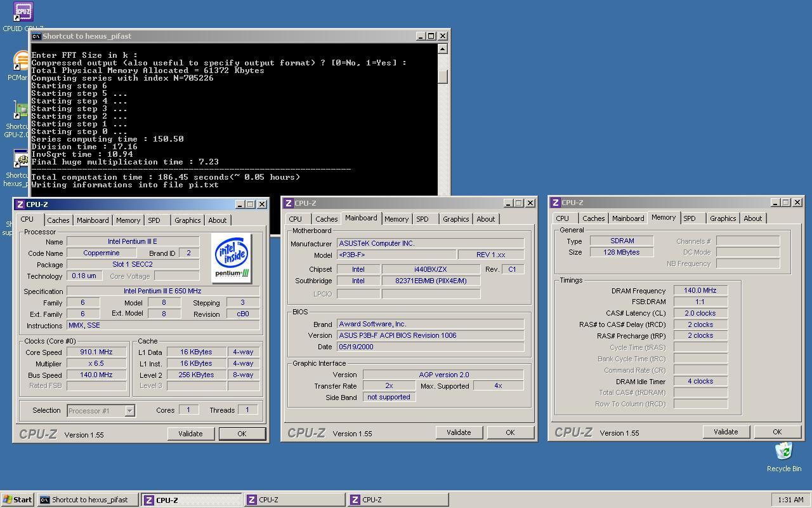Image resolution: width=812 pixels, height=508 pixels.
Task: Switch to CPU tab in Mainboard window
Action: tap(296, 219)
